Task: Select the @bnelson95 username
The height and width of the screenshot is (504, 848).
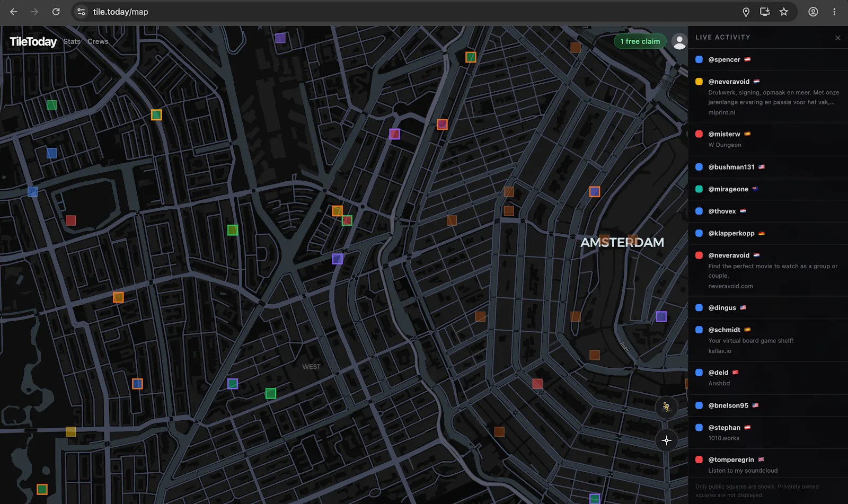Action: click(x=729, y=405)
